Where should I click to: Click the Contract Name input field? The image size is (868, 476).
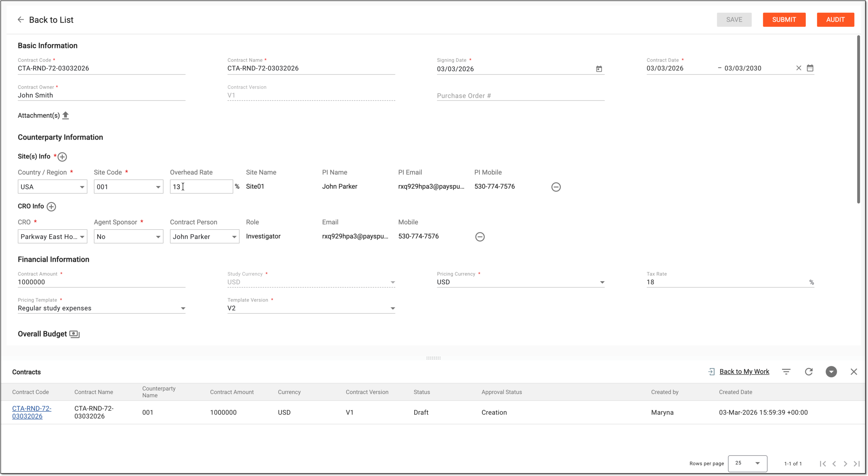[x=311, y=68]
